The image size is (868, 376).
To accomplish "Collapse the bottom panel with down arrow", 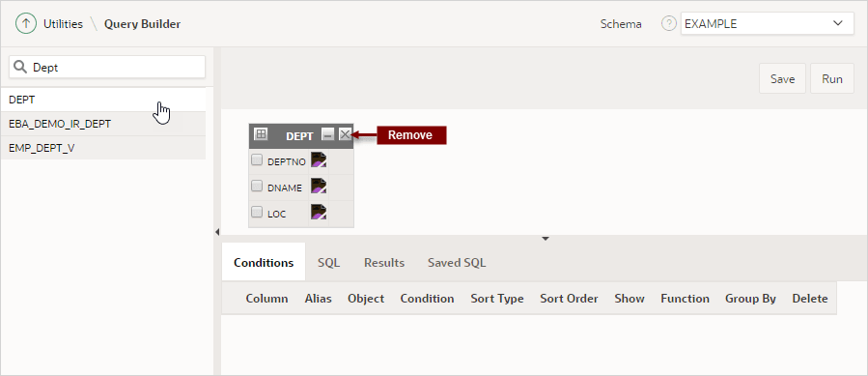I will tap(546, 239).
